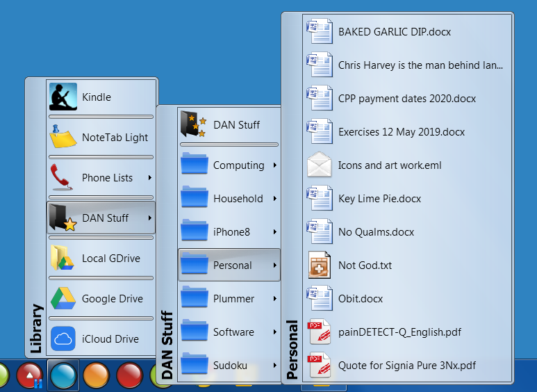
Task: Open Quote for Signia Pure 3Nx.pdf
Action: (x=407, y=365)
